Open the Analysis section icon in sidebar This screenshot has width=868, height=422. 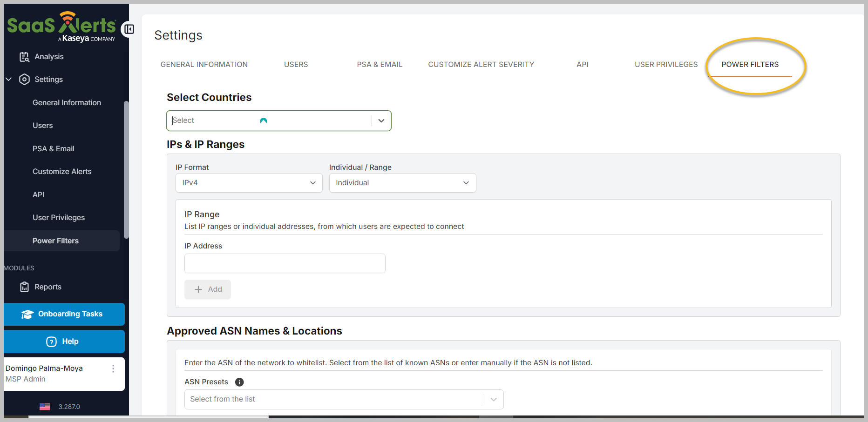[24, 56]
